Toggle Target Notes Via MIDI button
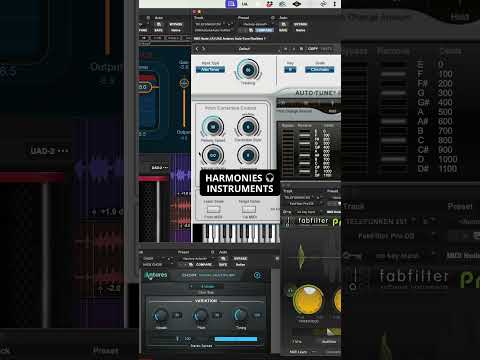The height and width of the screenshot is (360, 480). click(249, 209)
